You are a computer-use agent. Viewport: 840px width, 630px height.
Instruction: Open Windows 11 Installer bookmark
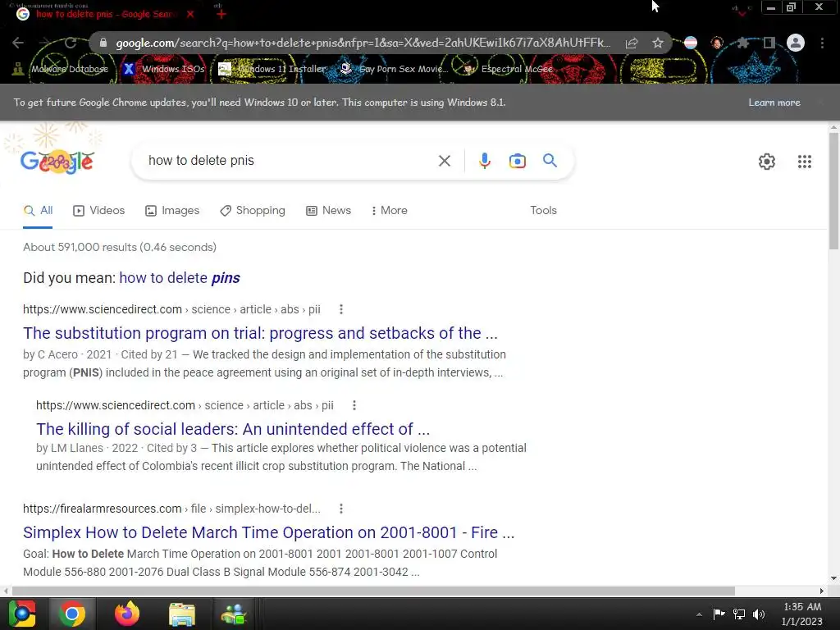pyautogui.click(x=272, y=69)
